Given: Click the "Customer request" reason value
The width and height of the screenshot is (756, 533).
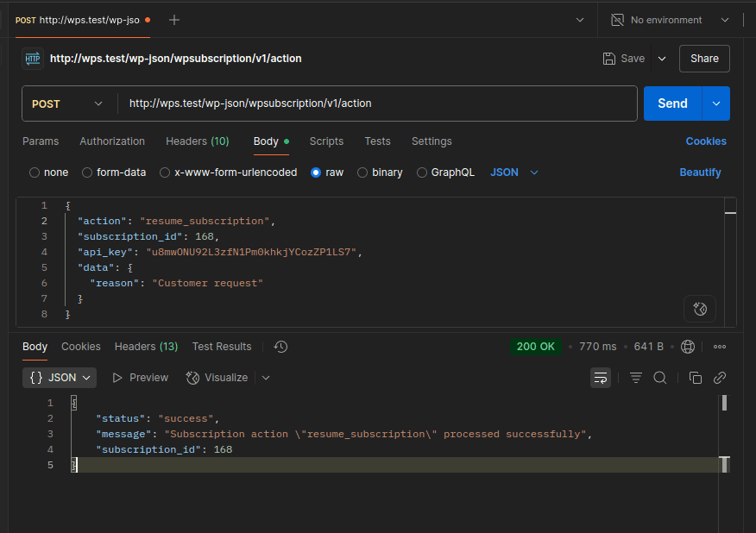Looking at the screenshot, I should [x=208, y=284].
